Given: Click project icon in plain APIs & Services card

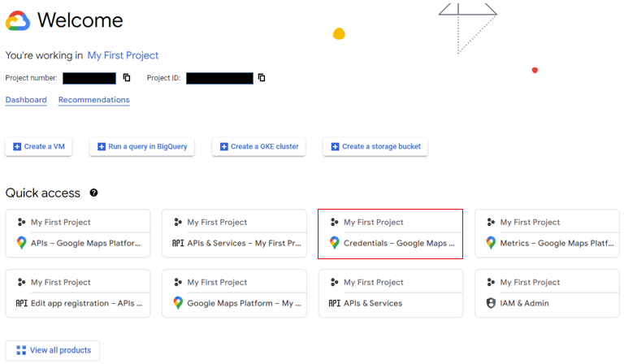Looking at the screenshot, I should (334, 282).
